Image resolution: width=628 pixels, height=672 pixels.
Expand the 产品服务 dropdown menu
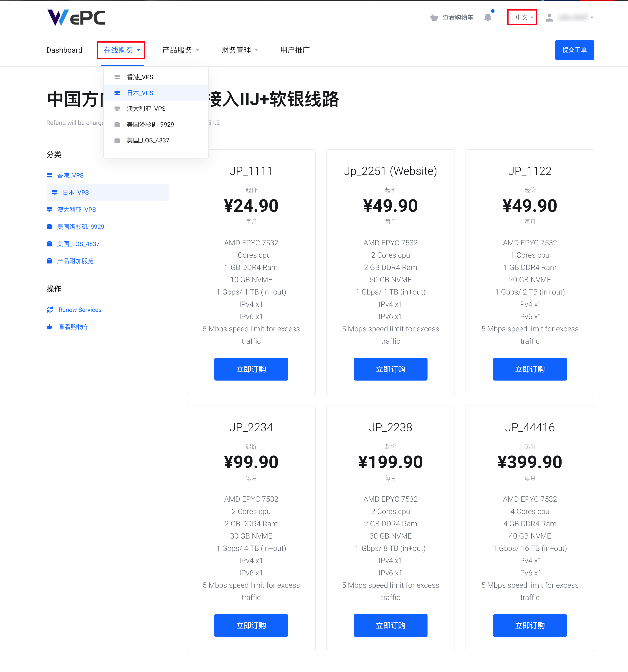[180, 50]
